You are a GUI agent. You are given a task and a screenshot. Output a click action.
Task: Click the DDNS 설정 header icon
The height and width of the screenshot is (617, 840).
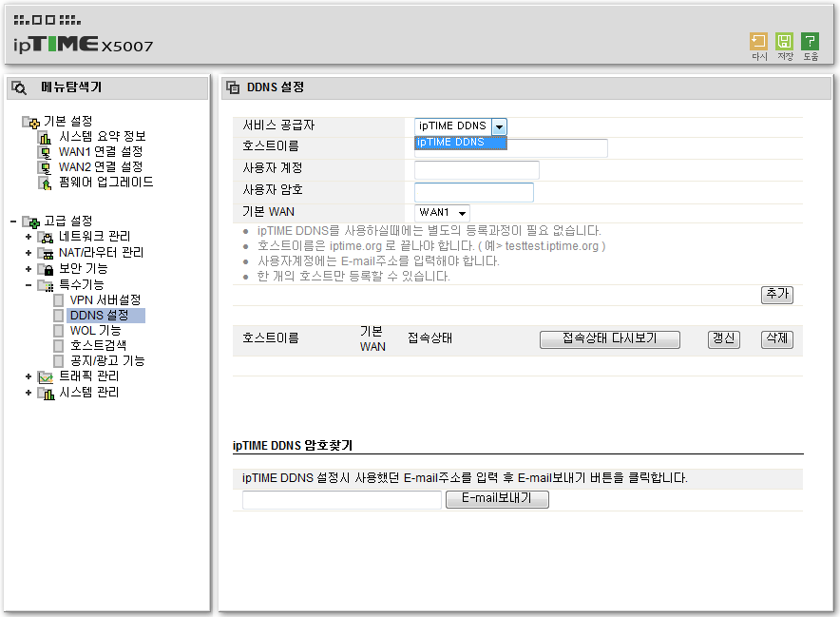[233, 87]
